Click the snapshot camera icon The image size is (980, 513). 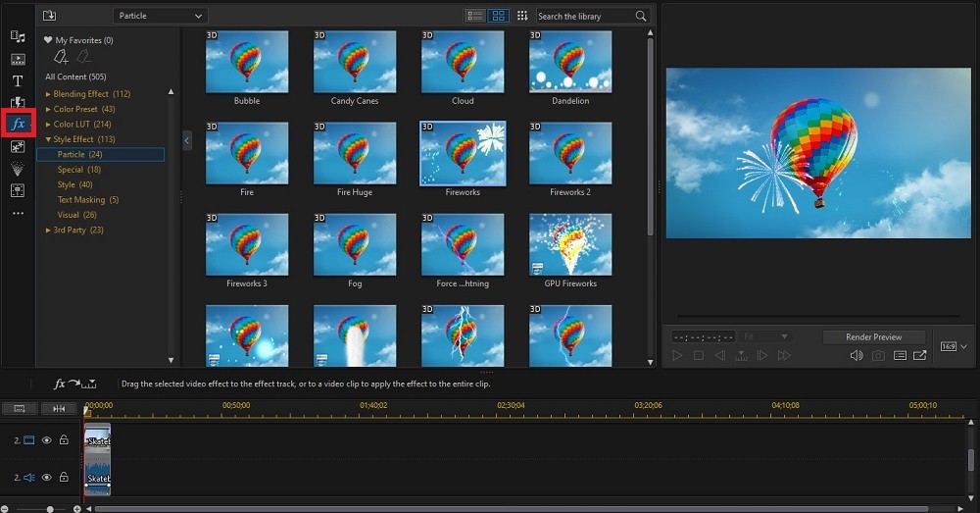tap(878, 356)
